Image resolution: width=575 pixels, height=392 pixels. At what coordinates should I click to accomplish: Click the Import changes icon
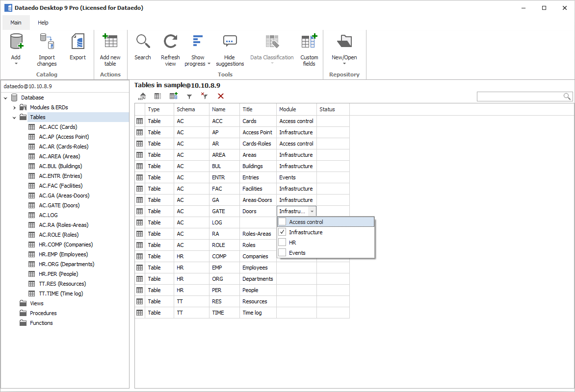(x=47, y=42)
